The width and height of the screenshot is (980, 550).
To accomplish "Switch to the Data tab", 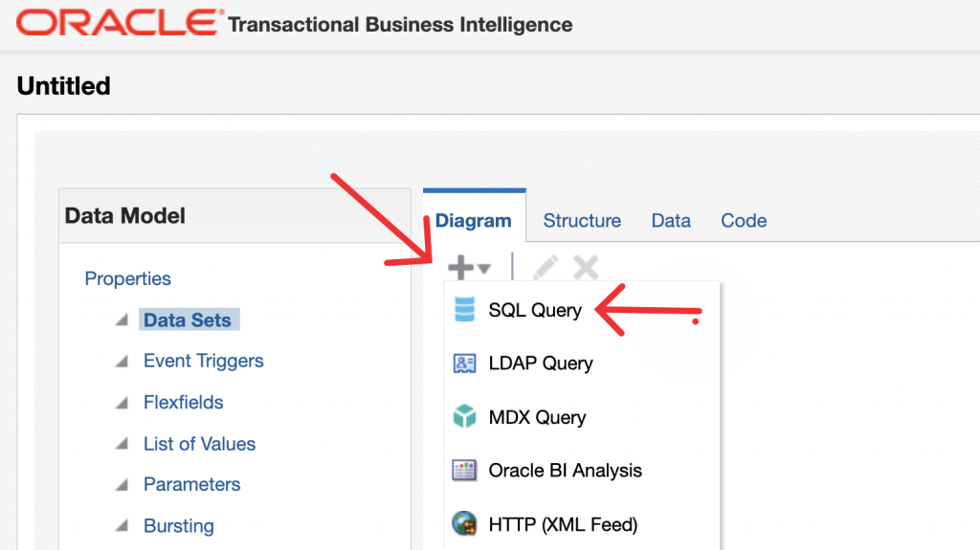I will click(x=671, y=221).
